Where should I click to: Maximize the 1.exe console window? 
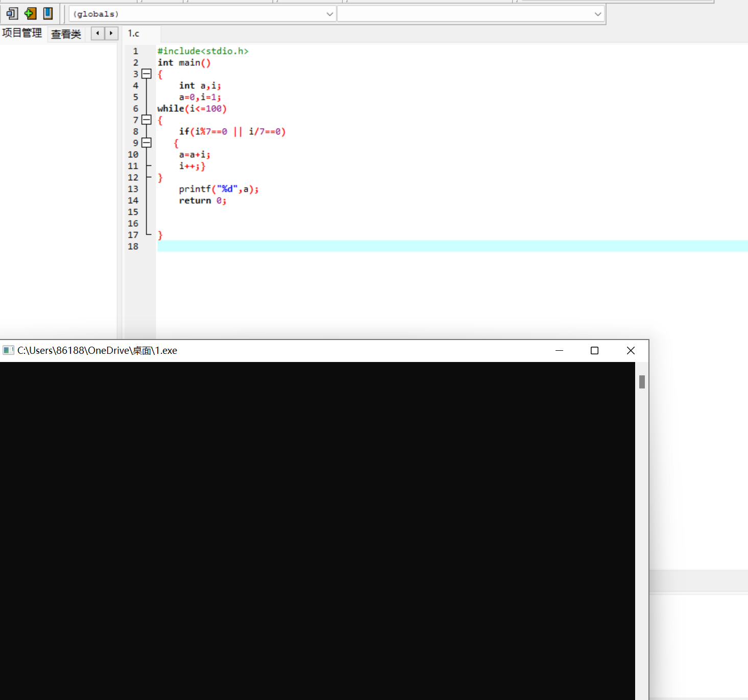(x=594, y=350)
